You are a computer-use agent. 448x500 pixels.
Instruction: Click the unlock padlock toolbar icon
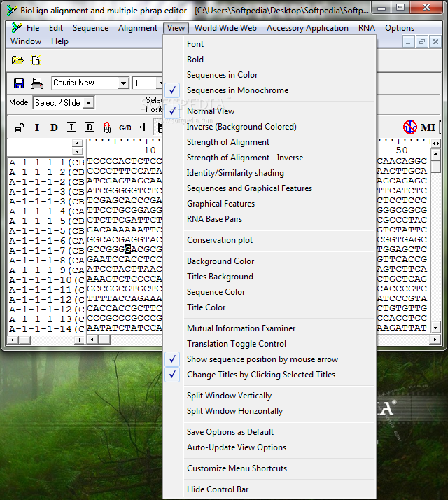click(x=20, y=128)
